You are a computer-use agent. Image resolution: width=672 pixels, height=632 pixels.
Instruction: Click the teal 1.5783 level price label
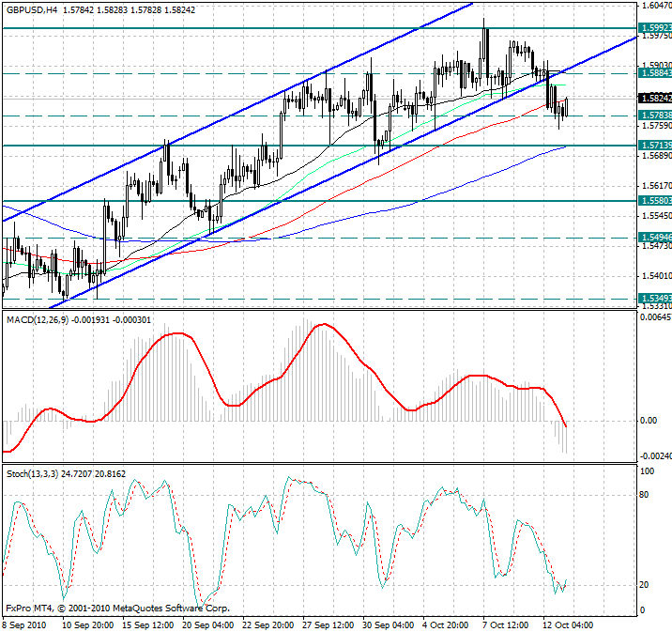tap(655, 116)
